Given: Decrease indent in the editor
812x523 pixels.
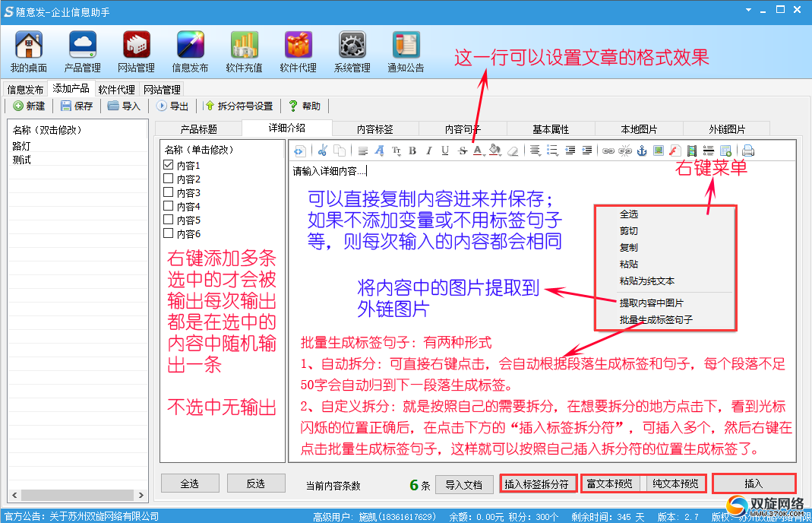Looking at the screenshot, I should [x=570, y=151].
